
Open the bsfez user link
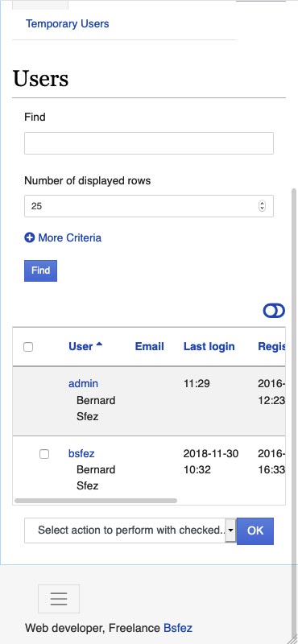click(x=81, y=453)
